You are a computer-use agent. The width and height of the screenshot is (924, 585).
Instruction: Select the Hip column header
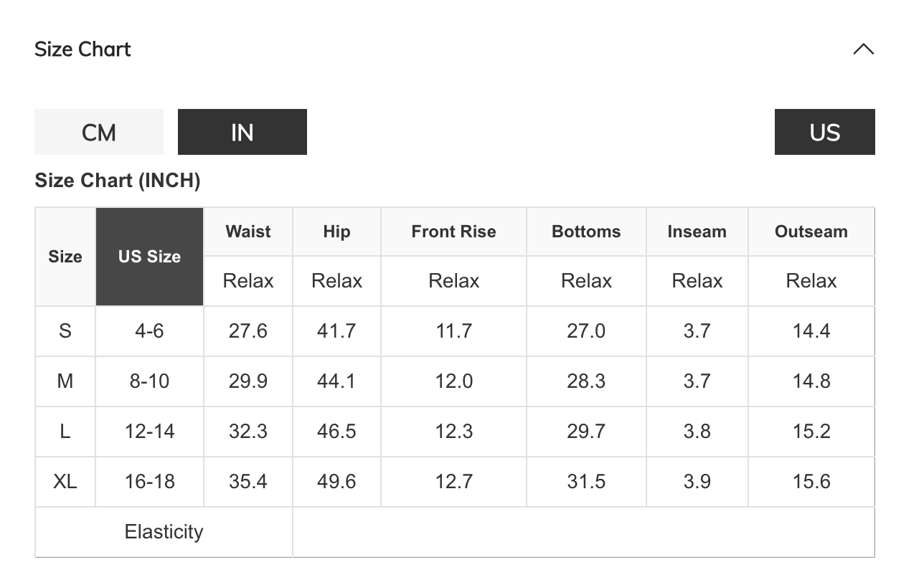(336, 232)
